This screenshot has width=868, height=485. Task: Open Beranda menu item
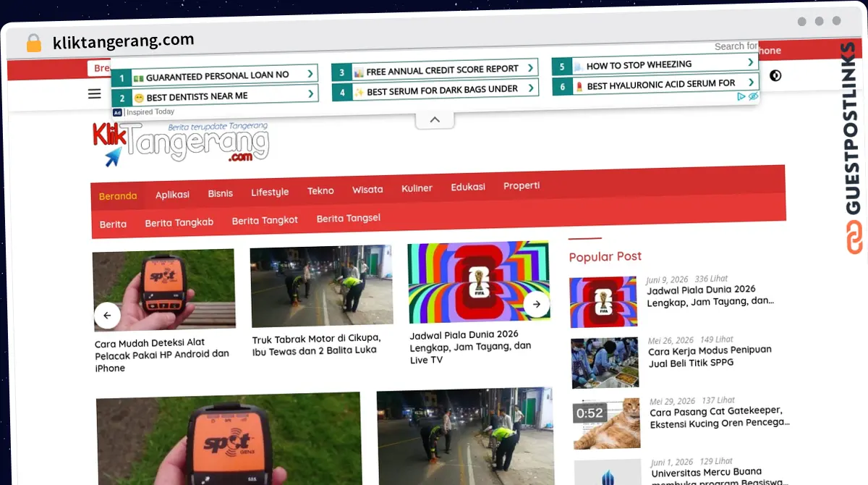[x=118, y=196]
